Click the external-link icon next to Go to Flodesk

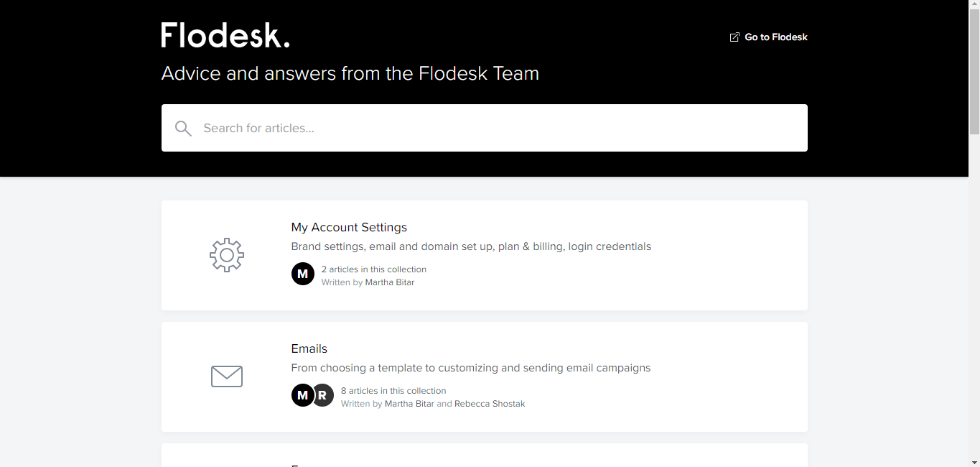(x=734, y=37)
